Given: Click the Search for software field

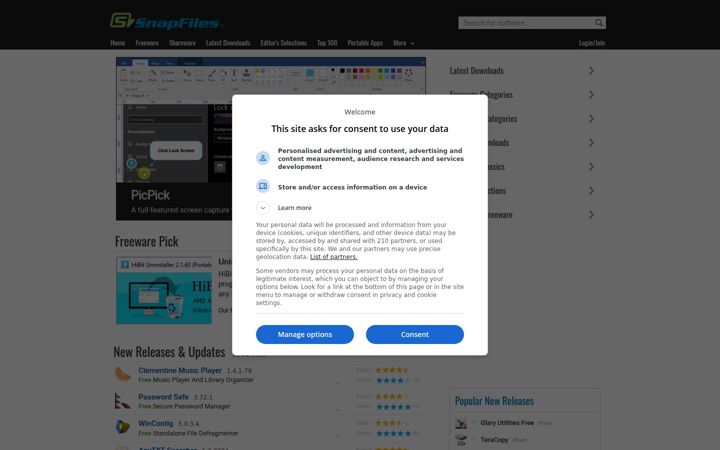Looking at the screenshot, I should pyautogui.click(x=527, y=22).
